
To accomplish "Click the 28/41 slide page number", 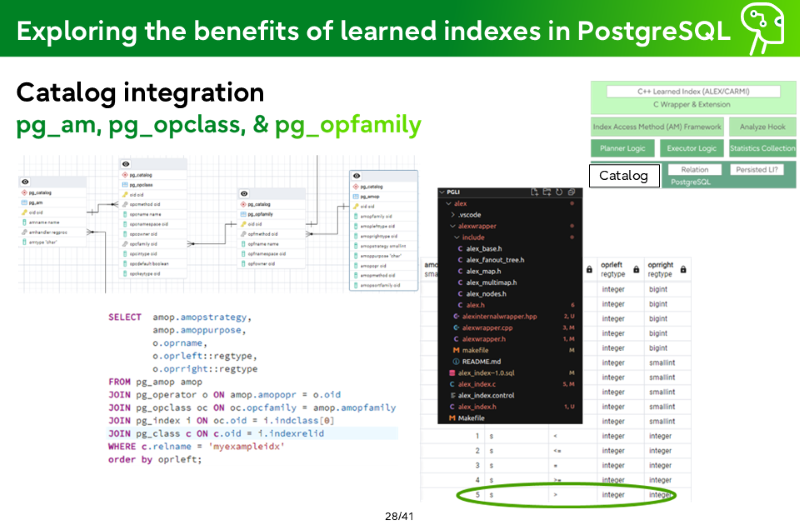I will 399,516.
